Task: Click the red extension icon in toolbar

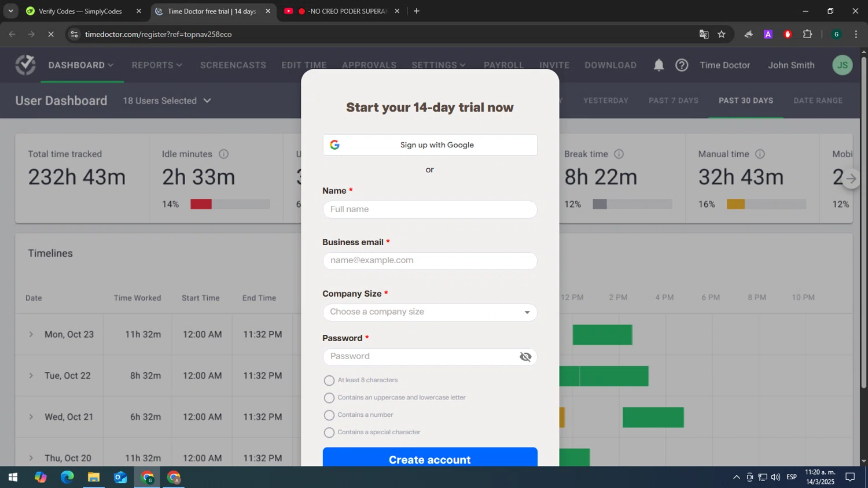Action: [x=788, y=34]
